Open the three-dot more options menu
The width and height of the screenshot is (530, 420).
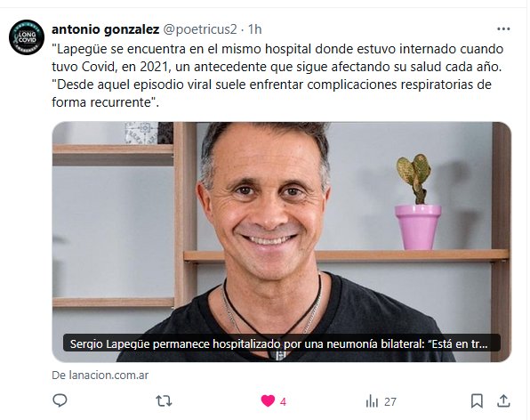pos(503,29)
